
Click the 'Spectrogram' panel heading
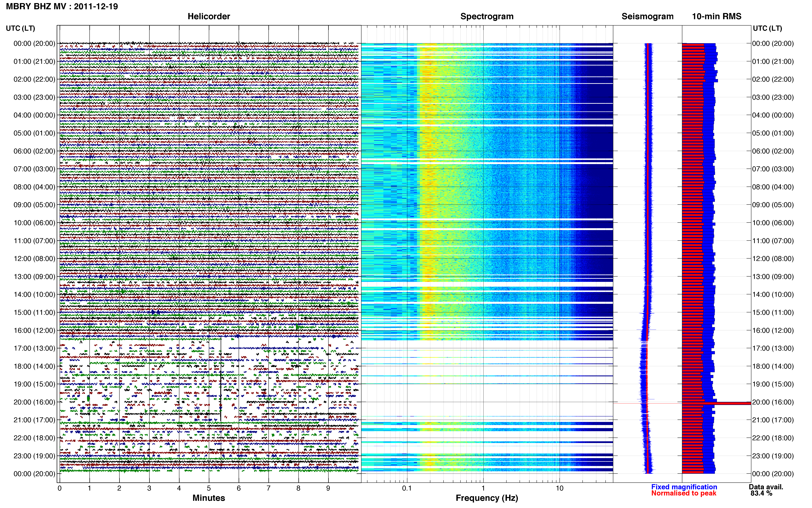[487, 16]
